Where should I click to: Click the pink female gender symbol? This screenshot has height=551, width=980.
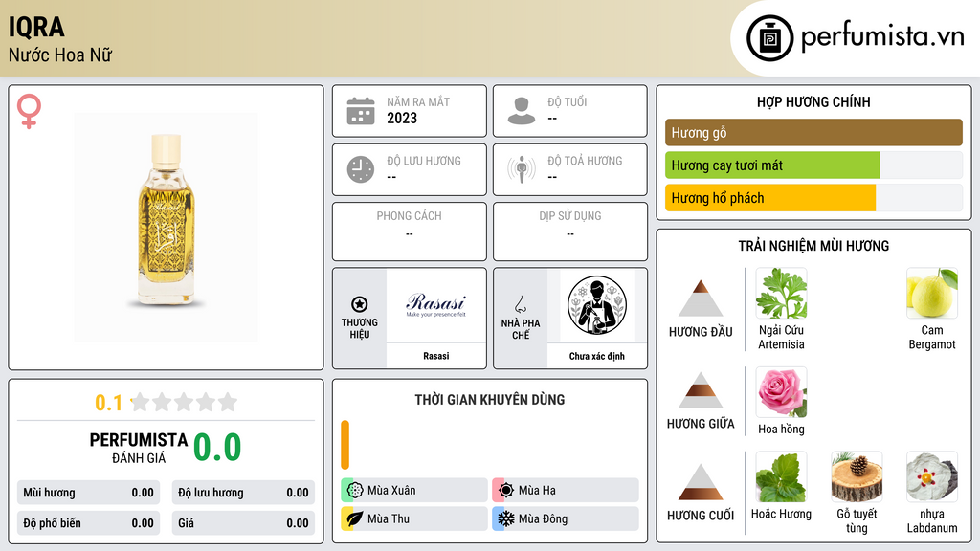[29, 111]
